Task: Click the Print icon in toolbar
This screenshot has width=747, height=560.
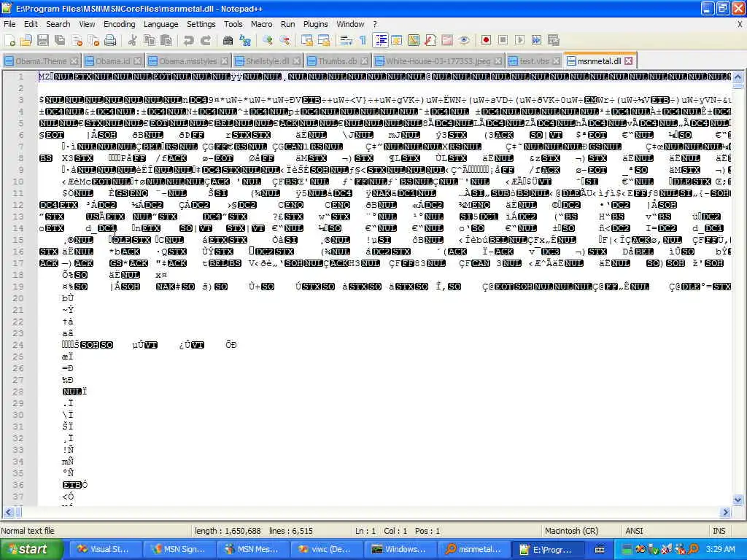Action: (110, 41)
